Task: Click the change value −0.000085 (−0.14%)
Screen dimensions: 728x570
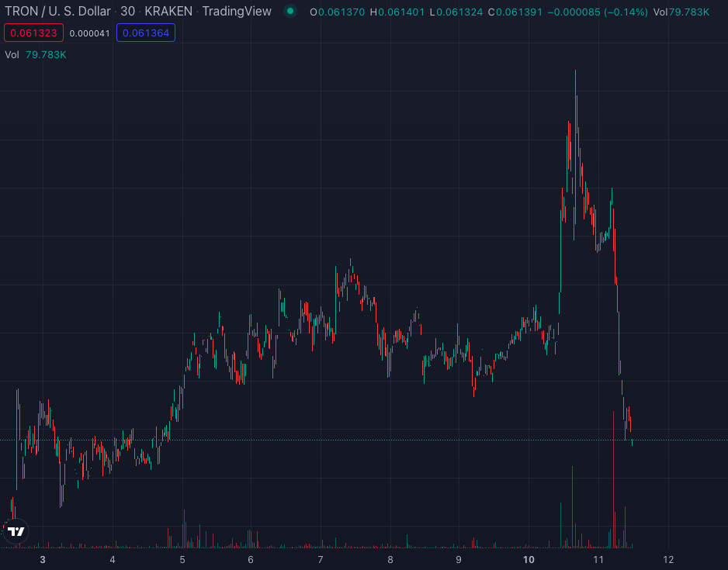Action: pos(598,12)
